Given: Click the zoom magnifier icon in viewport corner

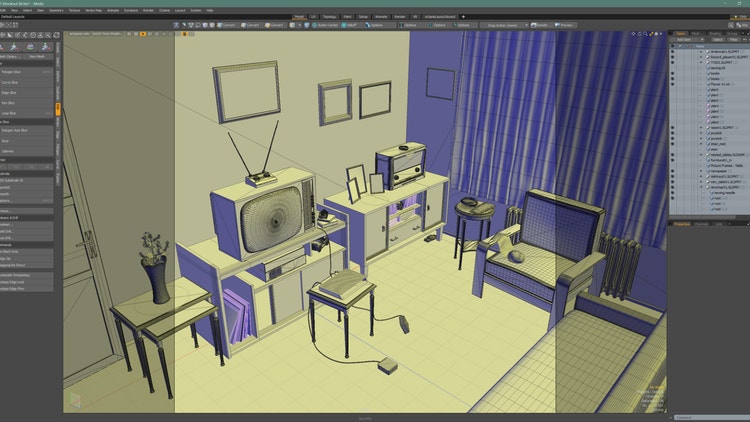Looking at the screenshot, I should pyautogui.click(x=645, y=34).
